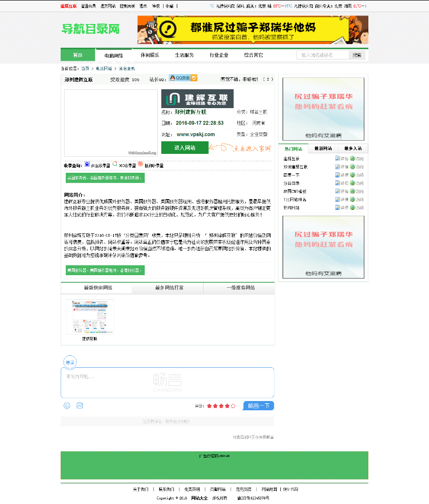Click 普通会员 link in top bar
Viewport: 429px width, 504px height.
[88, 6]
